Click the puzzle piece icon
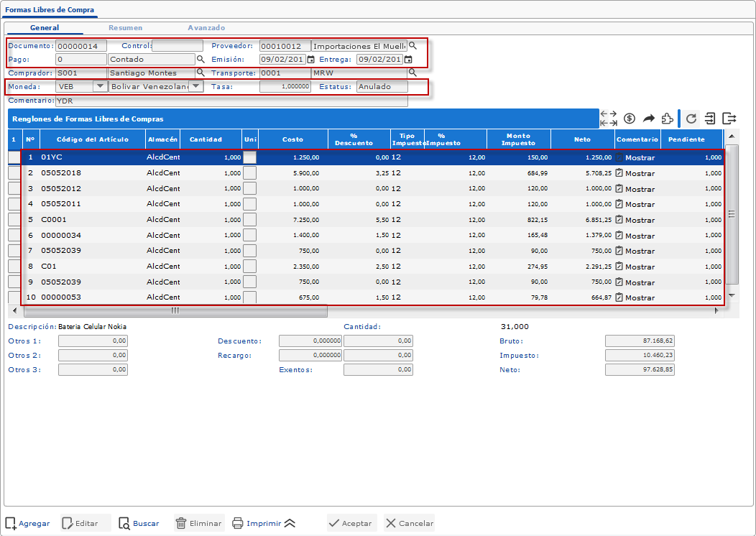 click(667, 119)
